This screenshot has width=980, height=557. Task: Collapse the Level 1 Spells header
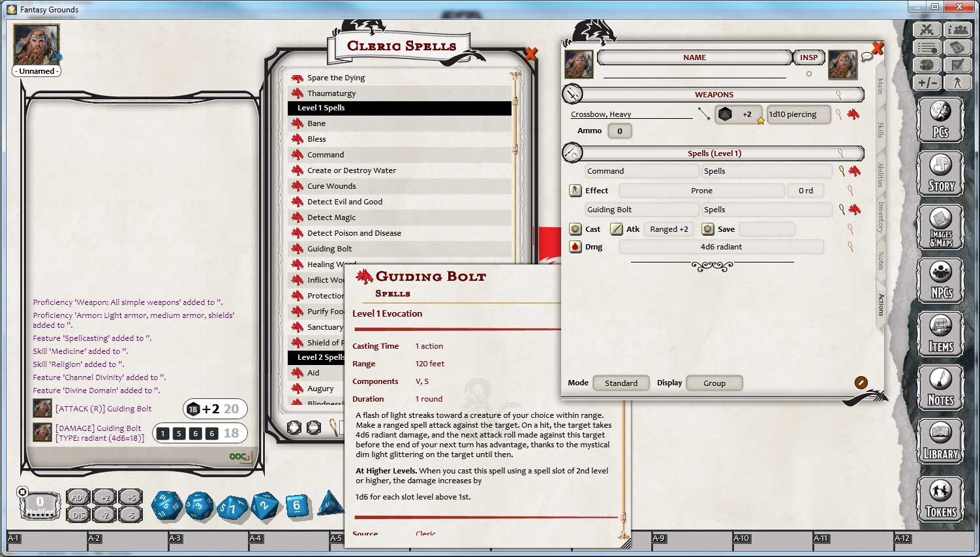pyautogui.click(x=399, y=108)
